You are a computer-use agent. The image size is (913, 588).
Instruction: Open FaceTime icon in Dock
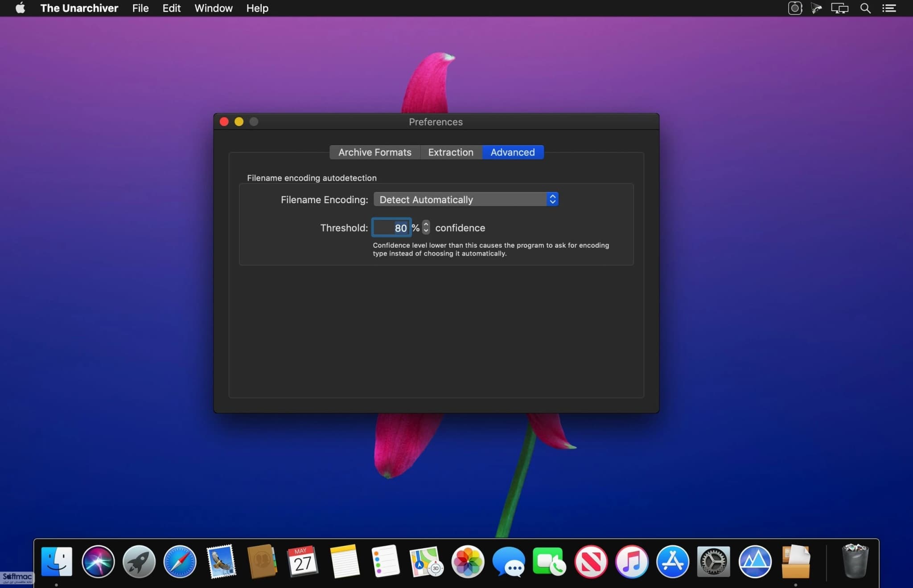[x=549, y=561]
